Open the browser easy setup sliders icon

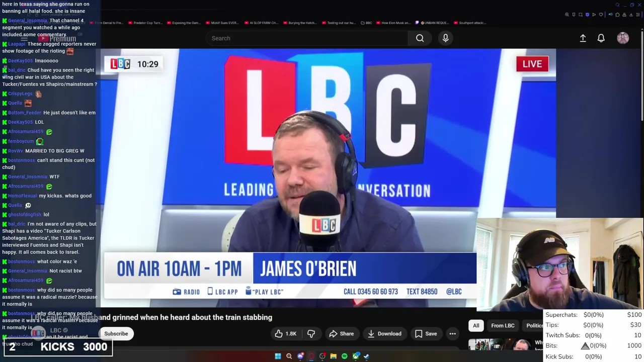[x=638, y=15]
